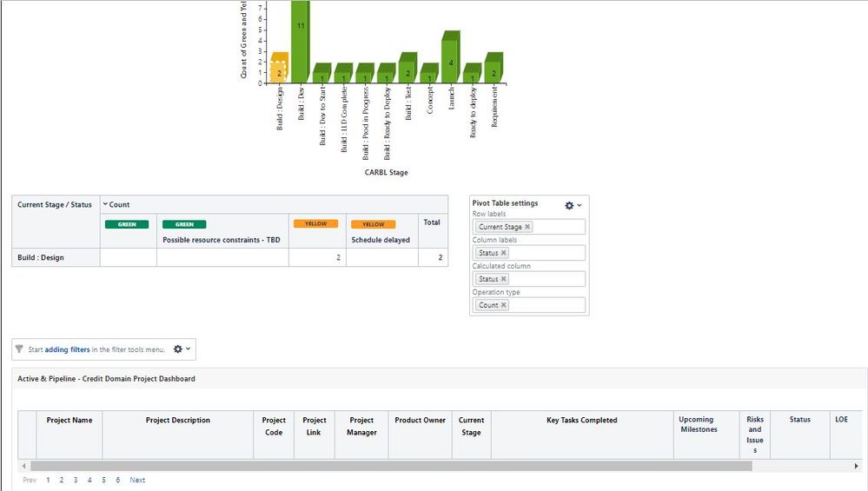Click the Prev pagination link
868x491 pixels.
[30, 480]
